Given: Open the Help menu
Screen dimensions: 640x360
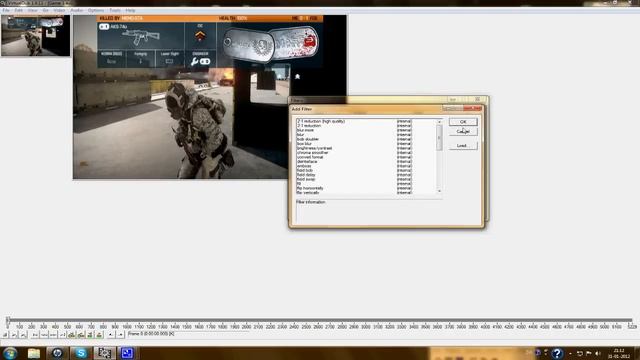Looking at the screenshot, I should [130, 10].
